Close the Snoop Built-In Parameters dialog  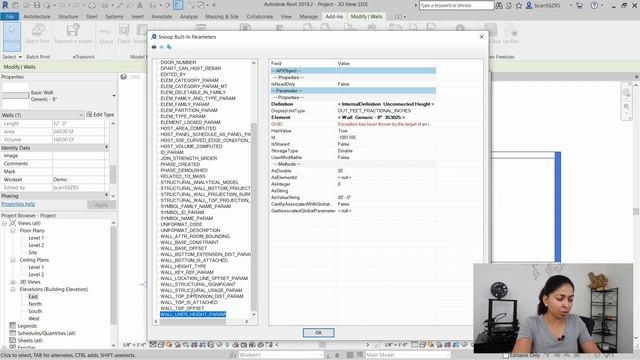[482, 37]
